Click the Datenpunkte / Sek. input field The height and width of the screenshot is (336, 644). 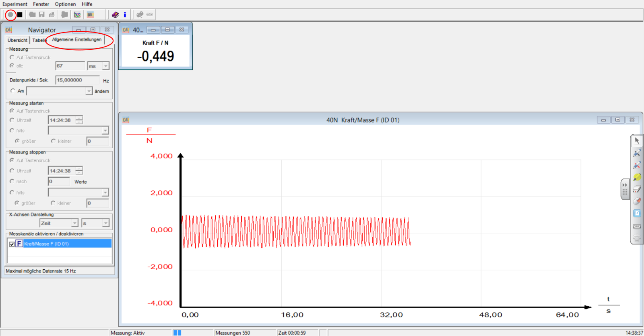coord(77,80)
